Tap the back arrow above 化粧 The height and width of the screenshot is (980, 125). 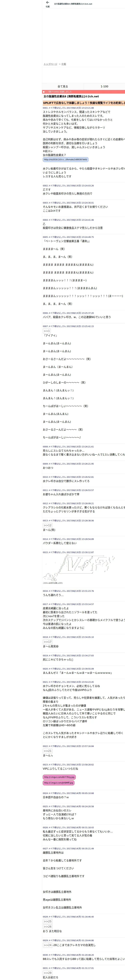(47, 3)
